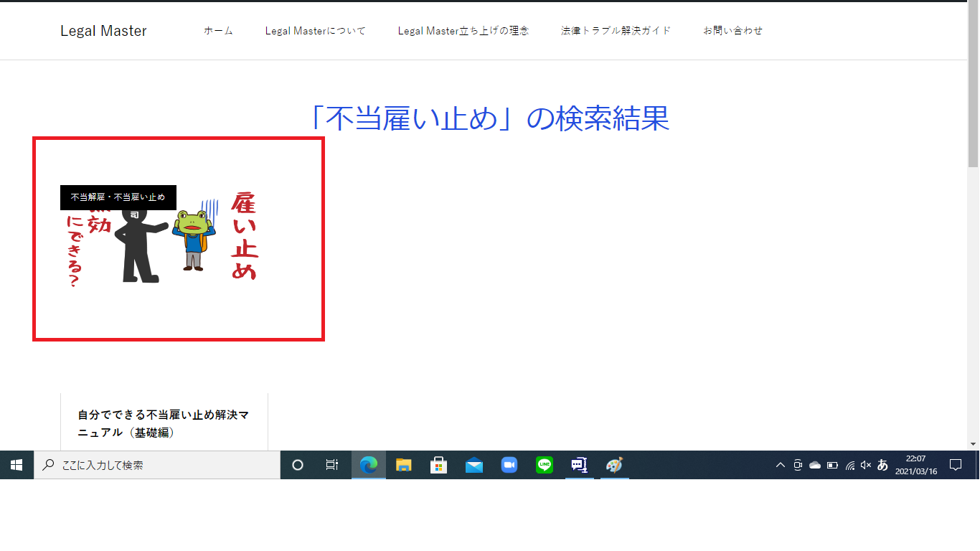Open the notification Action Center

[x=956, y=465]
